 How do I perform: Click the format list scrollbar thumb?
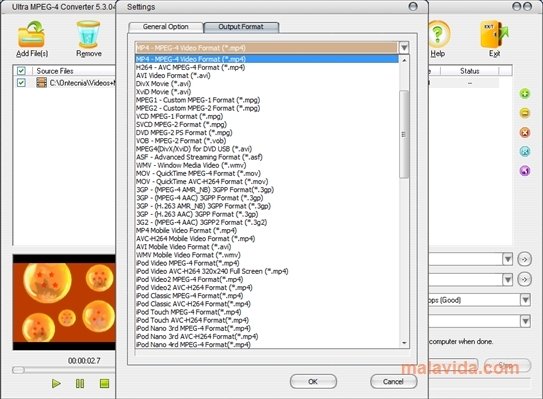tap(404, 134)
